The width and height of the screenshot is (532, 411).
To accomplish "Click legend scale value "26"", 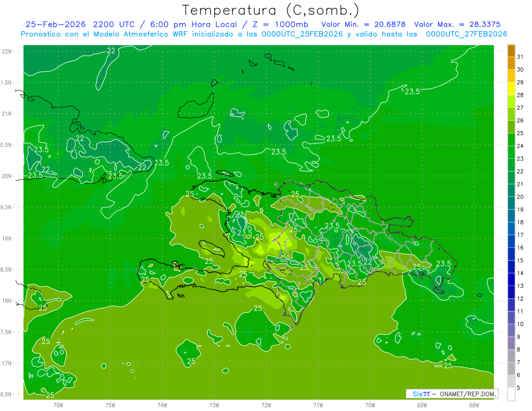I will pyautogui.click(x=520, y=120).
